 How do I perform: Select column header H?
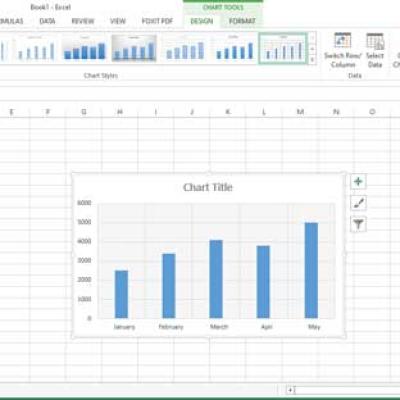[120, 112]
